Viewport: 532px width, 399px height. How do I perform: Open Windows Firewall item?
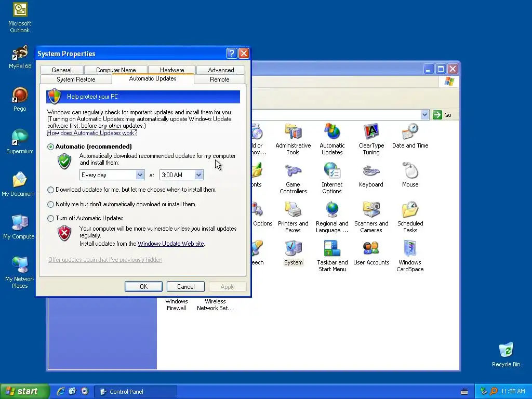(x=176, y=304)
